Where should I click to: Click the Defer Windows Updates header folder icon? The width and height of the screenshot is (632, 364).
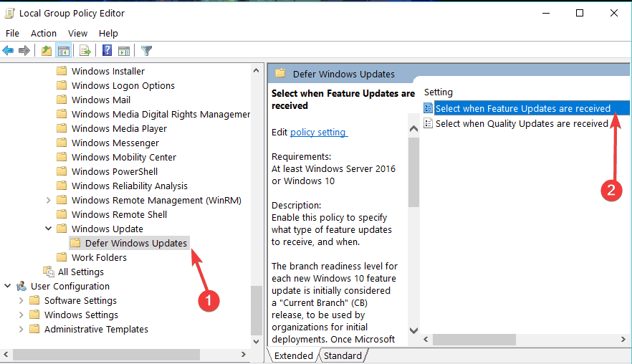point(280,73)
